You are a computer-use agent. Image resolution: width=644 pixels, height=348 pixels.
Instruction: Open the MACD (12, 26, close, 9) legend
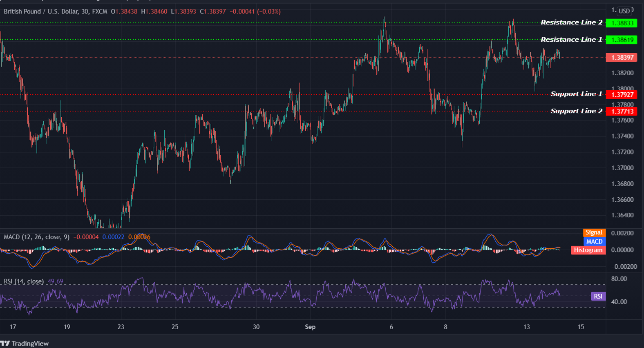[36, 237]
